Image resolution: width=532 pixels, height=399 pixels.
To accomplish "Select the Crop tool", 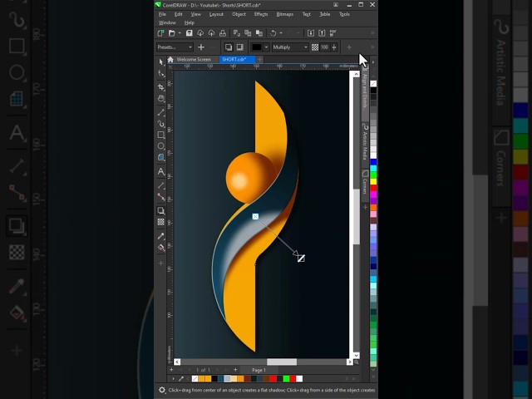I will pos(160,87).
